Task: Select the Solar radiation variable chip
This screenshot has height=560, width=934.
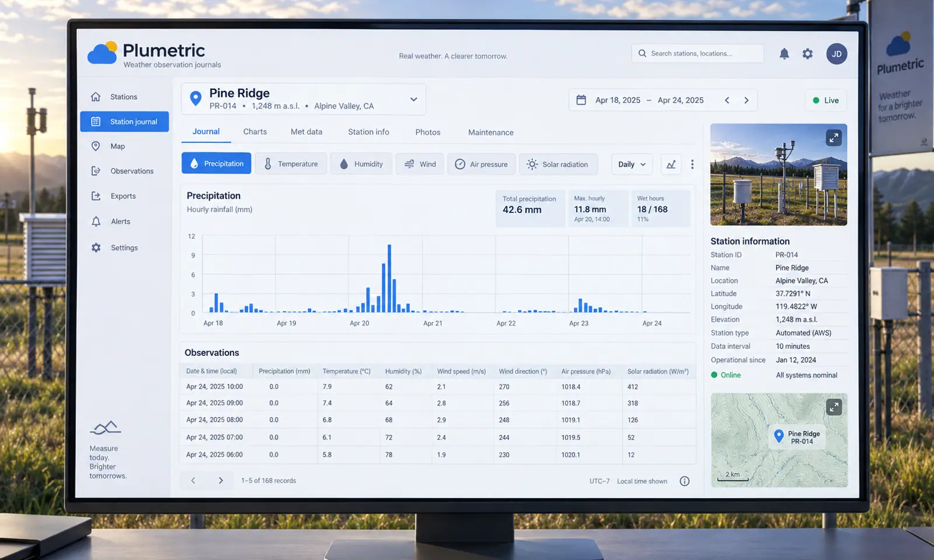Action: click(558, 164)
